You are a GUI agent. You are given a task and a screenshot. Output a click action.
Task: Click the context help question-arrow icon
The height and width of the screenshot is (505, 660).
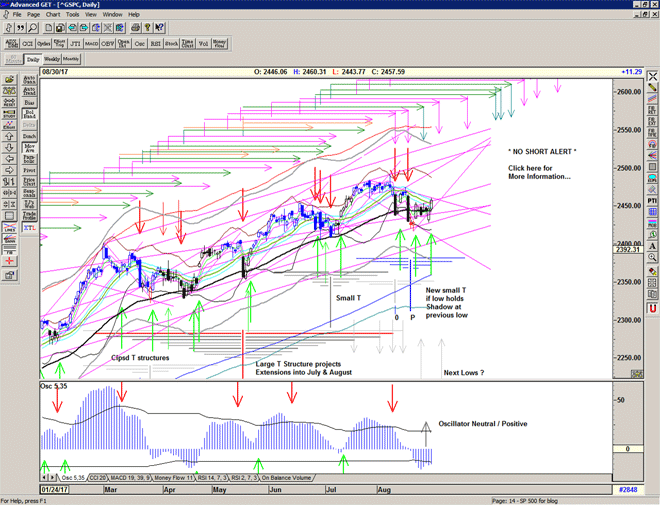(161, 28)
